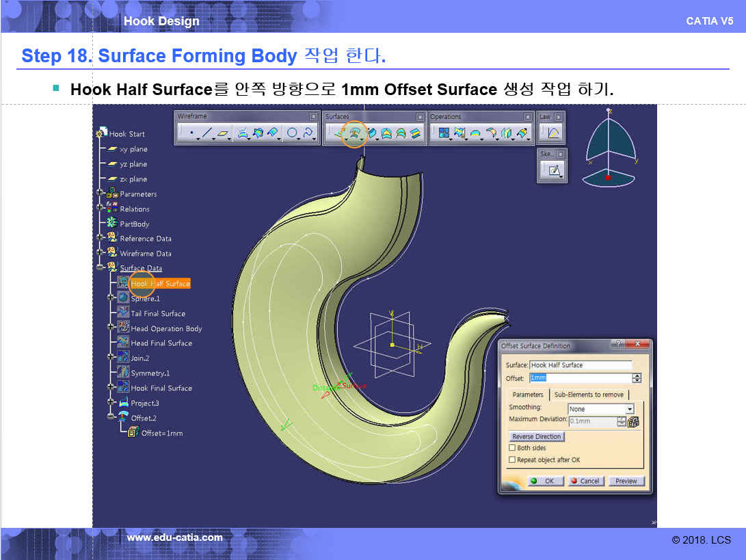Screen dimensions: 746x560
Task: Expand the Parameters tree node
Action: click(101, 194)
